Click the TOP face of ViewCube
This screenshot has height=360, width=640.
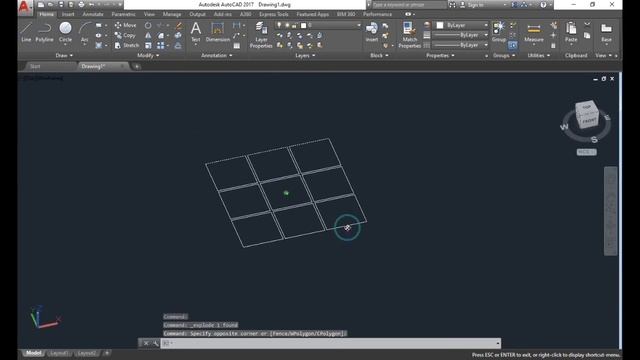(587, 107)
